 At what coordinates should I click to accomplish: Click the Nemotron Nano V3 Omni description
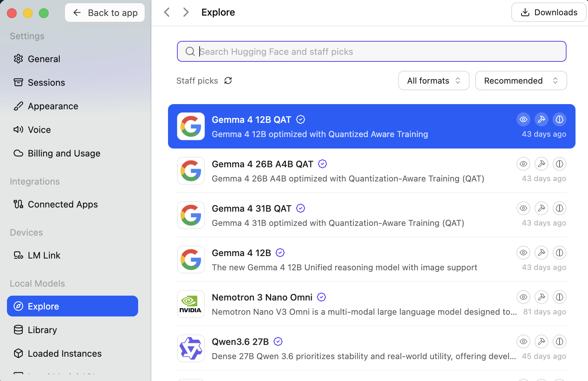click(x=364, y=312)
